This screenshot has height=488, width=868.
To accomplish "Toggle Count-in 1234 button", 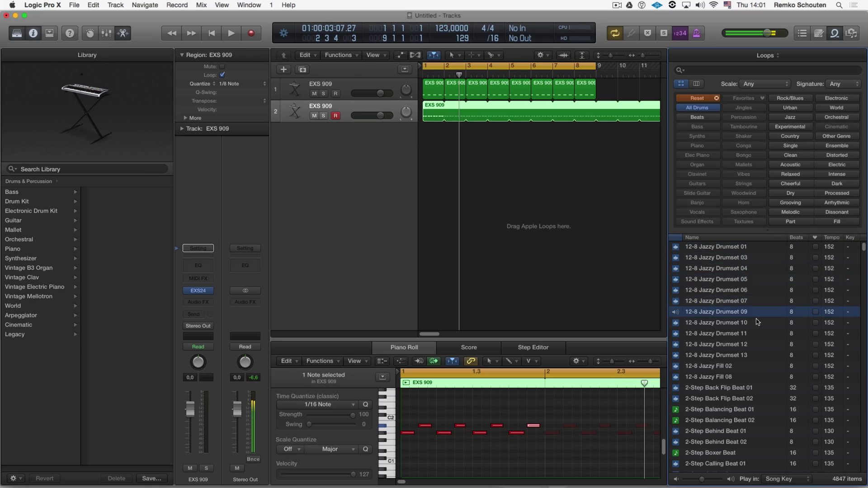I will 680,33.
